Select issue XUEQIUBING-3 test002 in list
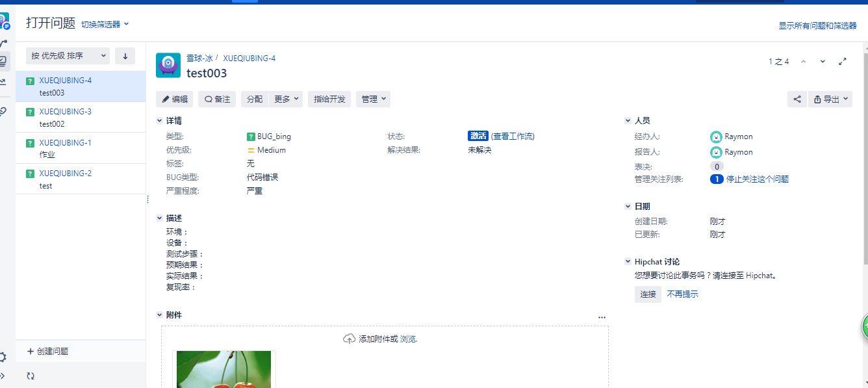Viewport: 868px width, 388px height. (81, 118)
